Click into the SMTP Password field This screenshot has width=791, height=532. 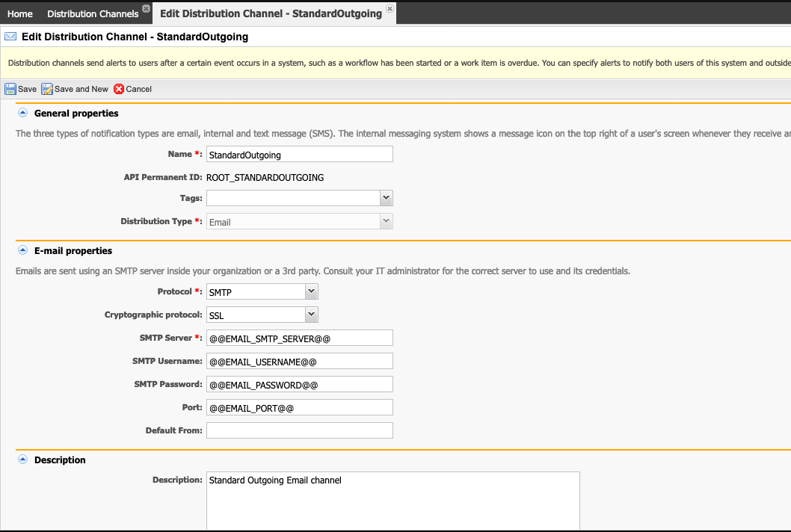(300, 384)
